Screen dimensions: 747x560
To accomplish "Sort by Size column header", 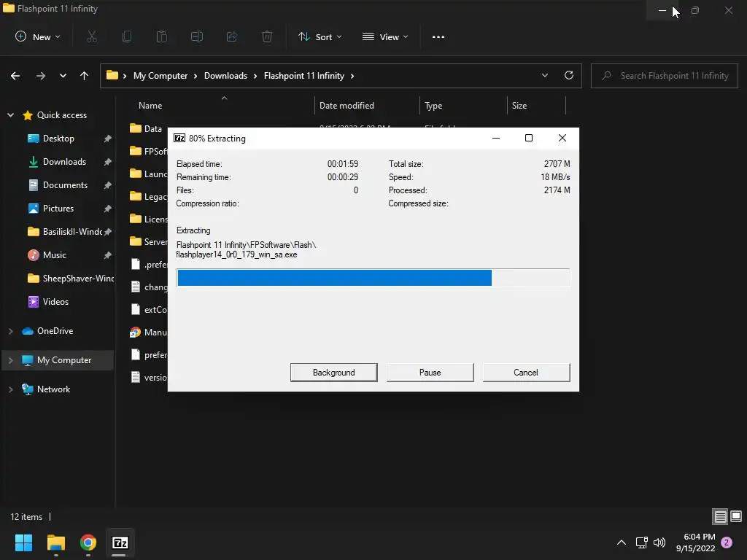I will tap(519, 106).
